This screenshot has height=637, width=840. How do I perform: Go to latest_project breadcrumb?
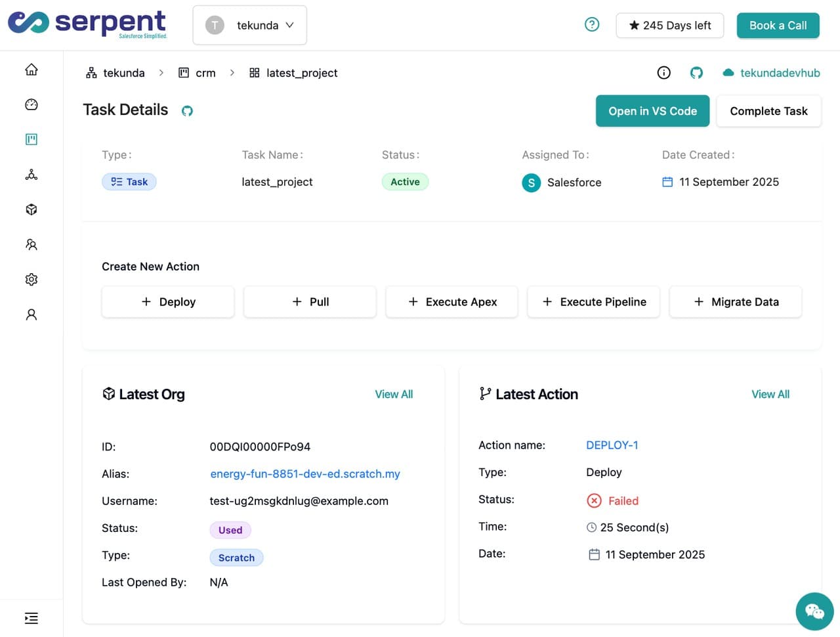click(x=293, y=73)
